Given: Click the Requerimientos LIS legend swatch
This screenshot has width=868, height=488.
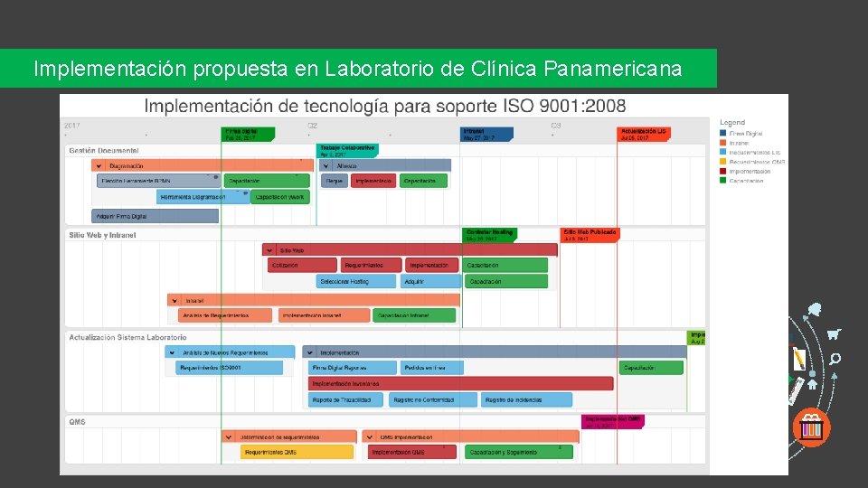Looking at the screenshot, I should (x=722, y=152).
